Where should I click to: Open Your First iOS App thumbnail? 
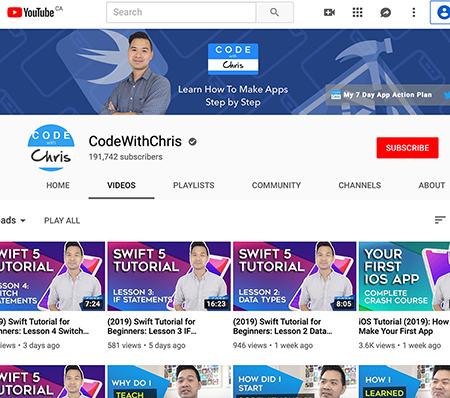(x=404, y=276)
